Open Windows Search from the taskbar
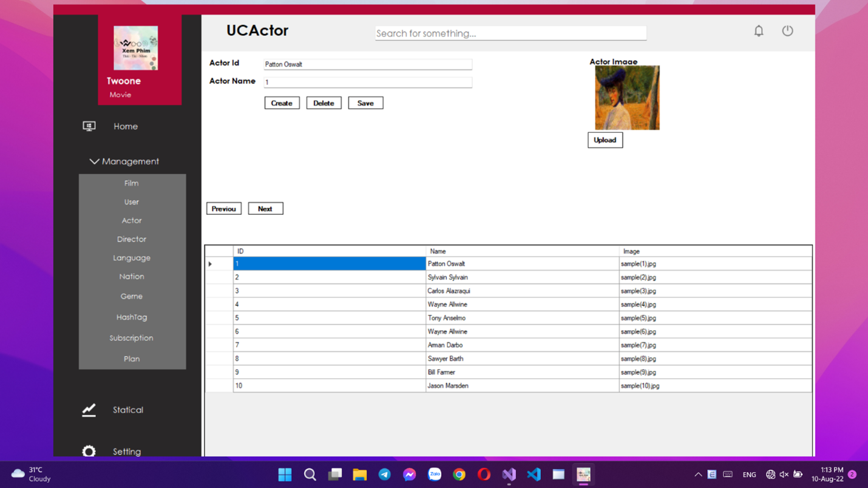This screenshot has height=488, width=868. [310, 475]
